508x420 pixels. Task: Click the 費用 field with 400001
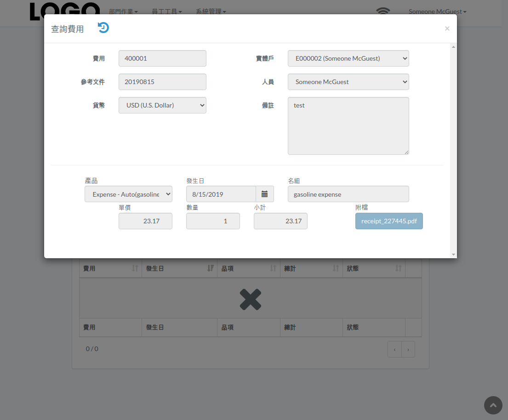162,58
